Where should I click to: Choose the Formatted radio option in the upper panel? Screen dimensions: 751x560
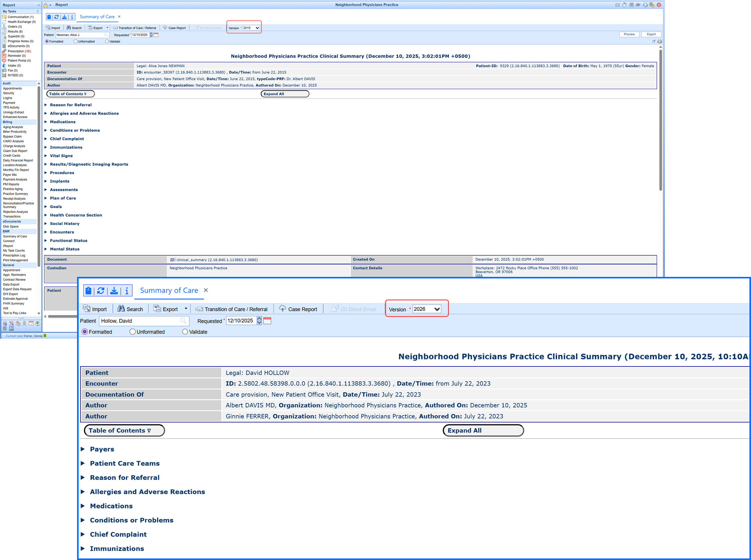[47, 41]
